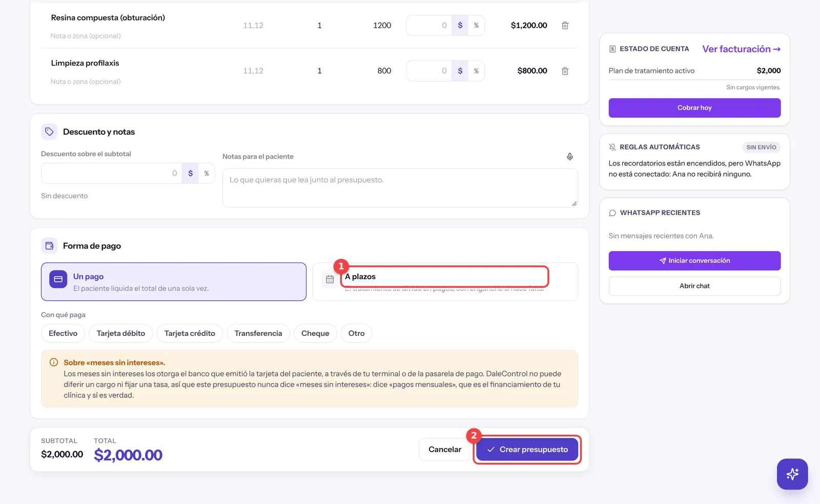The image size is (820, 504).
Task: Set Resina compuesta discount to percent
Action: click(476, 25)
